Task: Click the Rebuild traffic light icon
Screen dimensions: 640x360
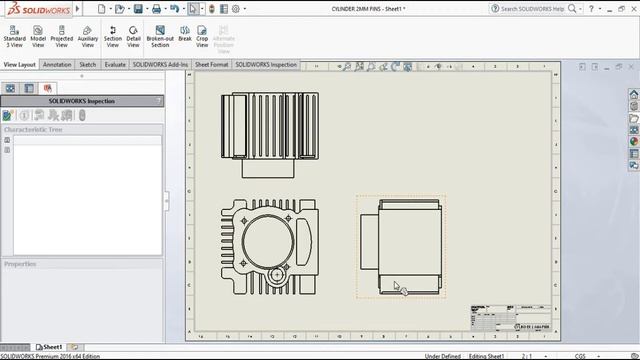Action: (x=211, y=9)
